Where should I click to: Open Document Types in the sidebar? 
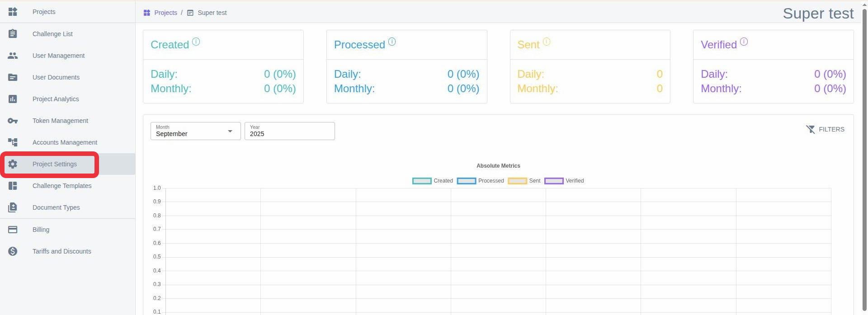(x=56, y=207)
